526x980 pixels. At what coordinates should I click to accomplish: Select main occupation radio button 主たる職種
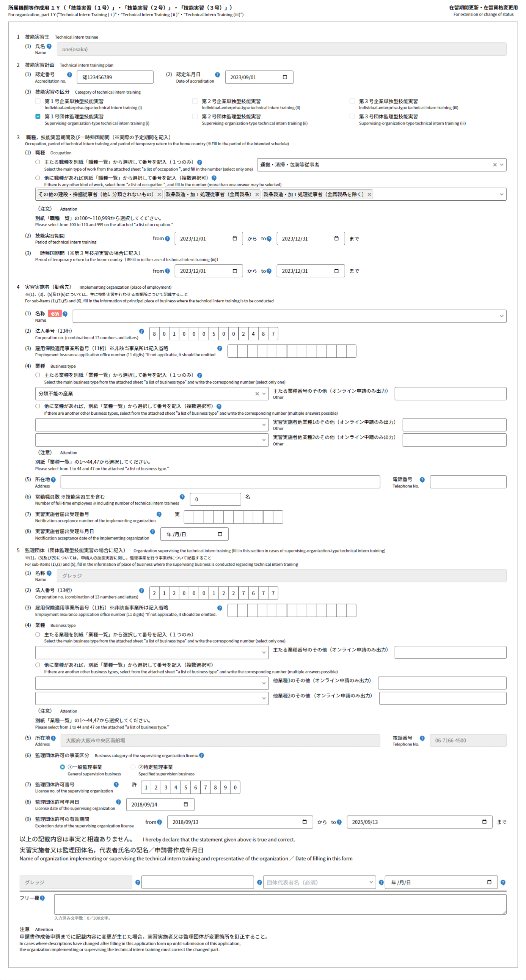38,162
